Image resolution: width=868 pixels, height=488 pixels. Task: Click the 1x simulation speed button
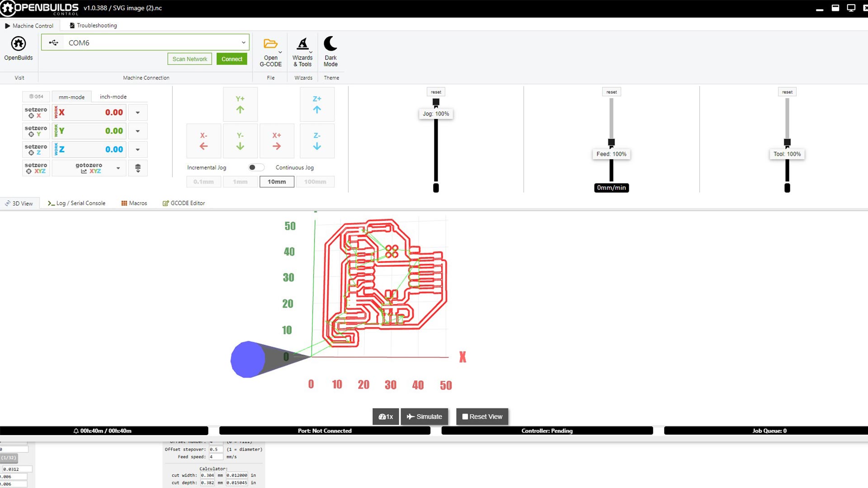pyautogui.click(x=386, y=417)
